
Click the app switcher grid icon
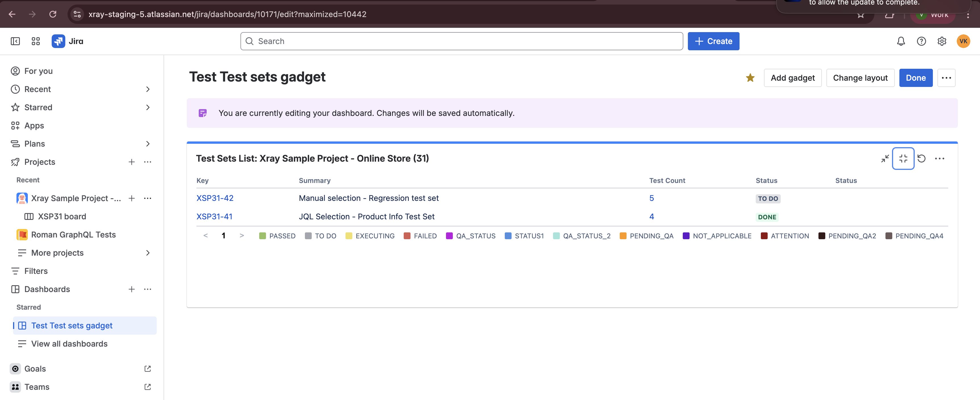36,41
